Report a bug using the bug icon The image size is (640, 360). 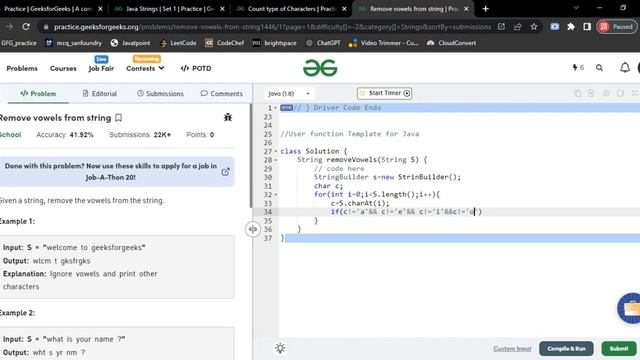[x=228, y=118]
